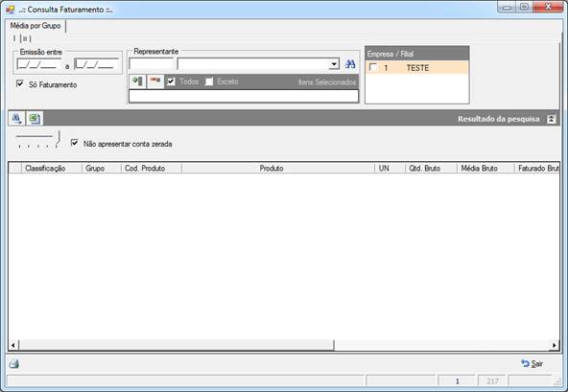Click the horizontal scrollbar thumb
This screenshot has width=568, height=392.
(176, 345)
